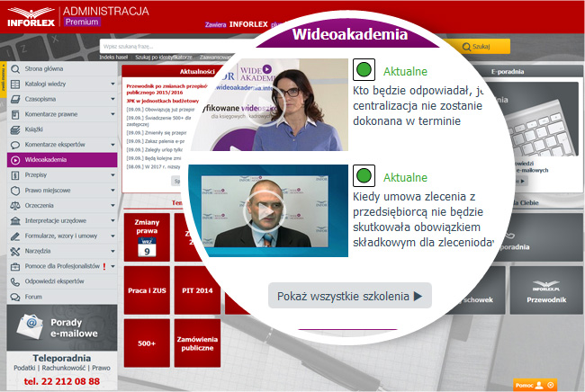This screenshot has width=585, height=392.
Task: Open the Zmiany prawa tile
Action: (x=147, y=237)
